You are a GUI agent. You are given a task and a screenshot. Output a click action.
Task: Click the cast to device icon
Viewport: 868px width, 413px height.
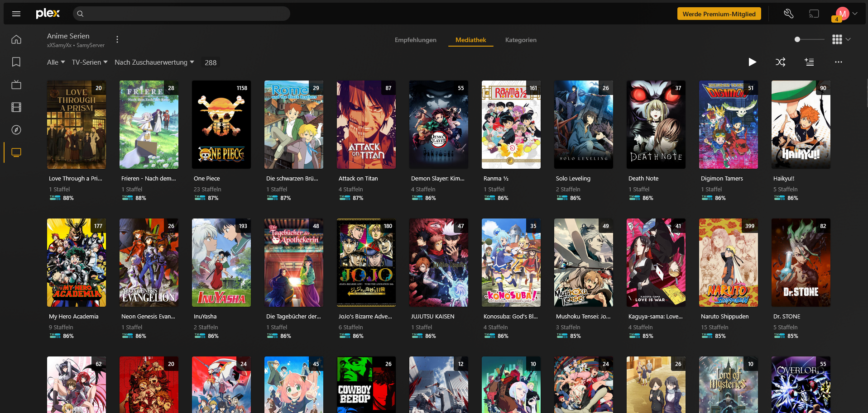[814, 14]
